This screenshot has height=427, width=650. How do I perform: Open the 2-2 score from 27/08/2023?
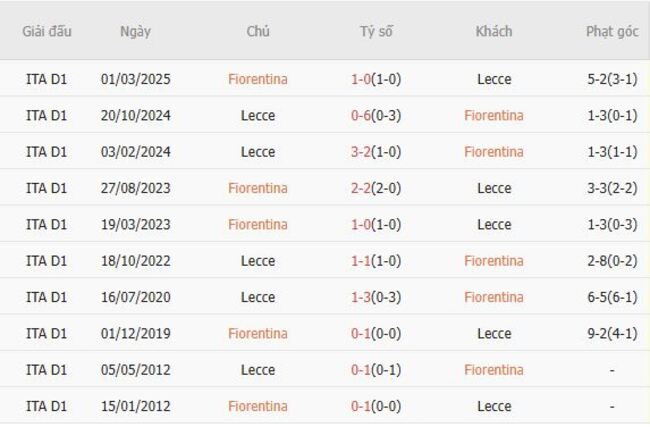pos(360,188)
